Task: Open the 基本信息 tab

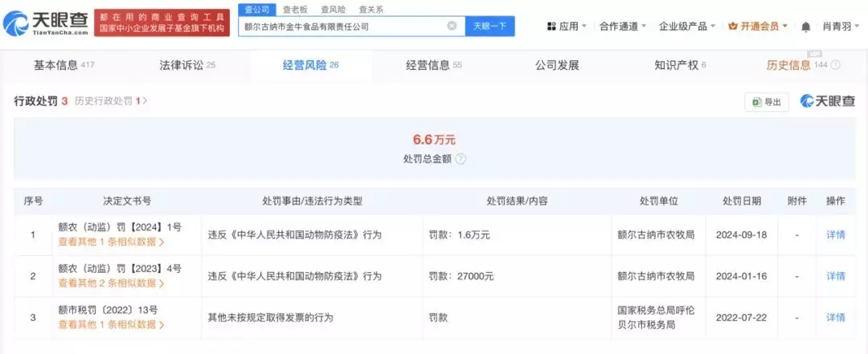Action: tap(64, 65)
